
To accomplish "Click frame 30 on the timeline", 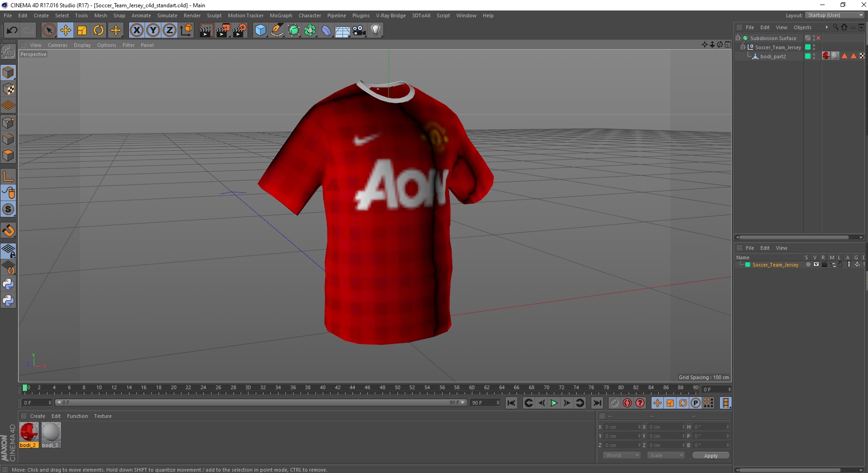I will (248, 389).
